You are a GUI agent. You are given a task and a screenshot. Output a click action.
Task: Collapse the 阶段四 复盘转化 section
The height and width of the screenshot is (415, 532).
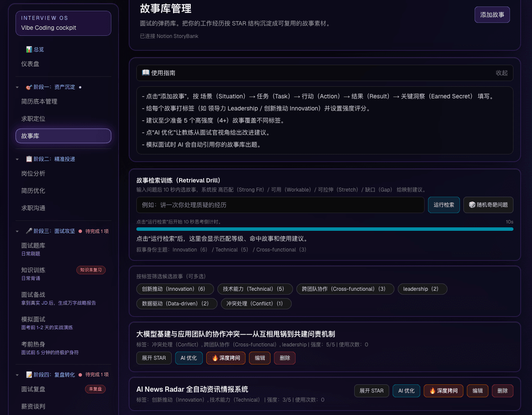17,375
